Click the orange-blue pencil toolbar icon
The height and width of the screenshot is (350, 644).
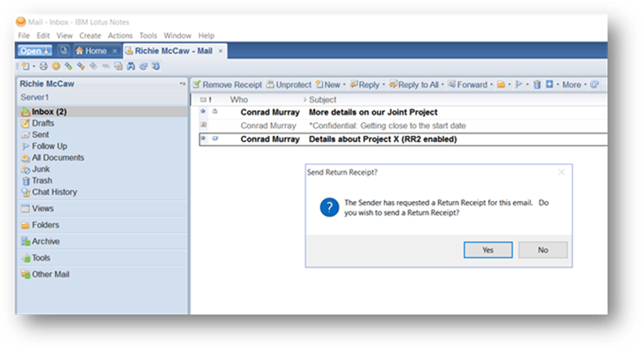point(81,66)
